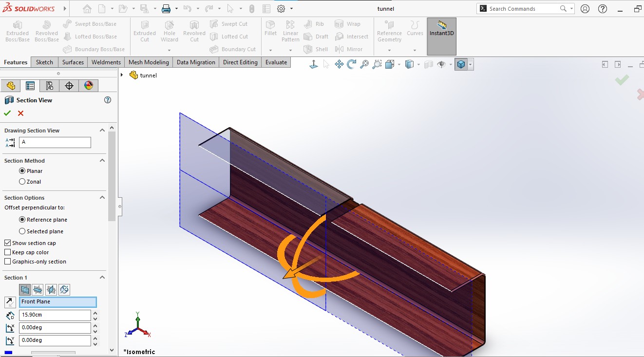Image resolution: width=644 pixels, height=357 pixels.
Task: Choose Selected plane offset option
Action: tap(22, 231)
